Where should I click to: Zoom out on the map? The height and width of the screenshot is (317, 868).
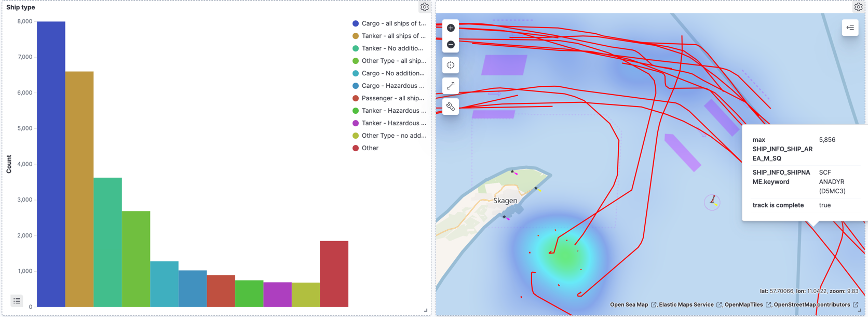451,45
